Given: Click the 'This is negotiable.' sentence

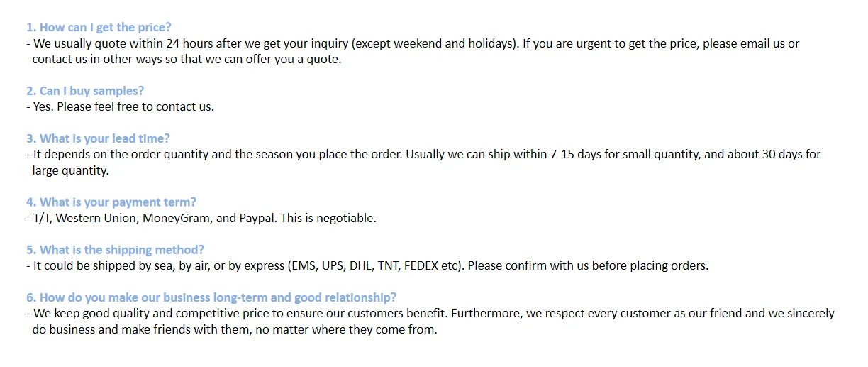Looking at the screenshot, I should 328,218.
